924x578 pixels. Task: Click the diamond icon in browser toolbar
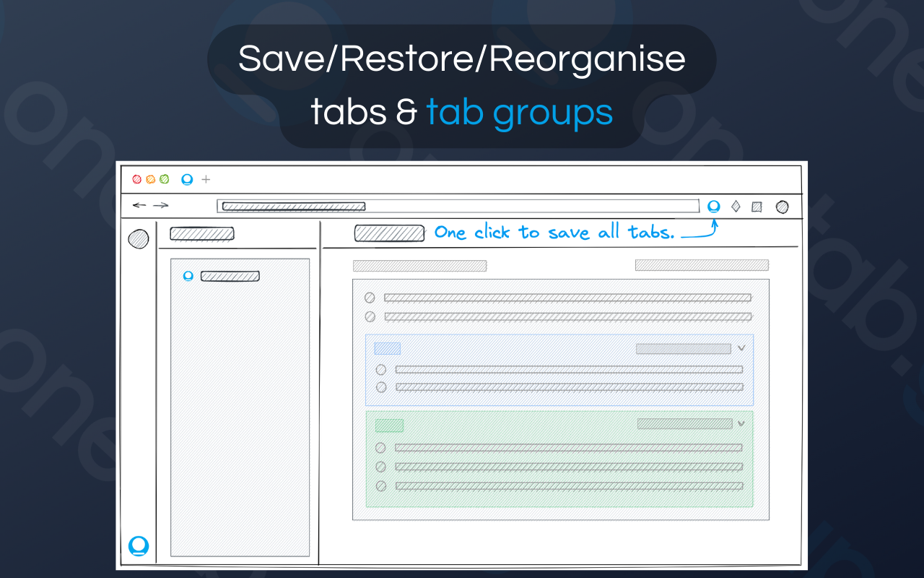pos(736,206)
